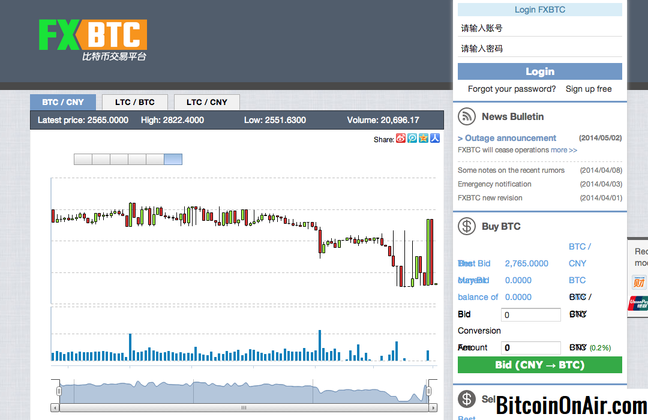Screen dimensions: 648x420
Task: Select the second chart interval button
Action: click(x=101, y=159)
